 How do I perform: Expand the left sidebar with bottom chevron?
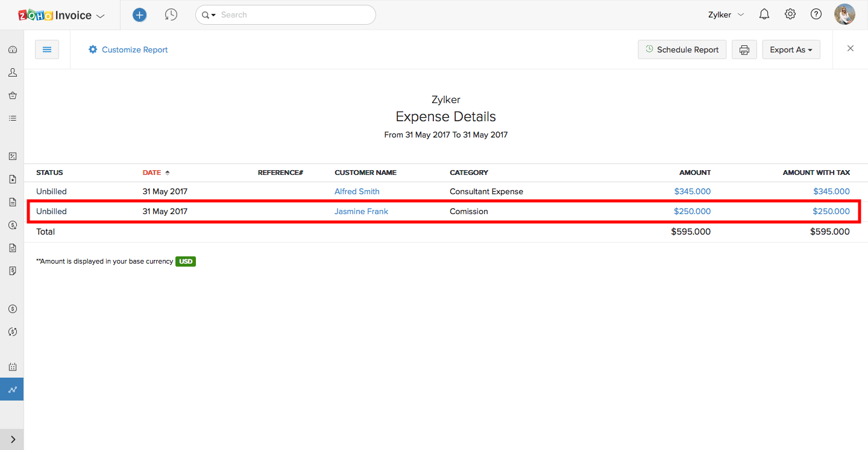pos(12,440)
